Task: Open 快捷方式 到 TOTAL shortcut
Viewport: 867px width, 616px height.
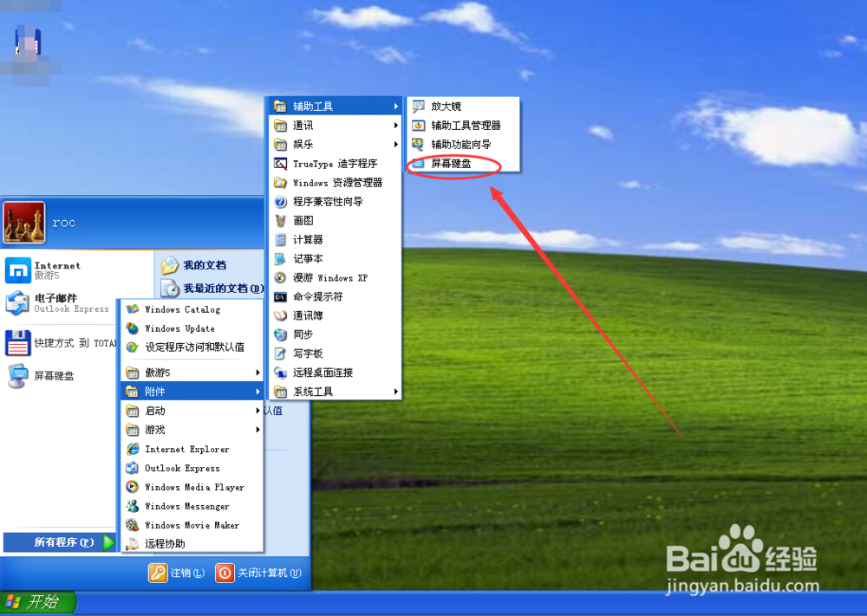Action: (60, 343)
